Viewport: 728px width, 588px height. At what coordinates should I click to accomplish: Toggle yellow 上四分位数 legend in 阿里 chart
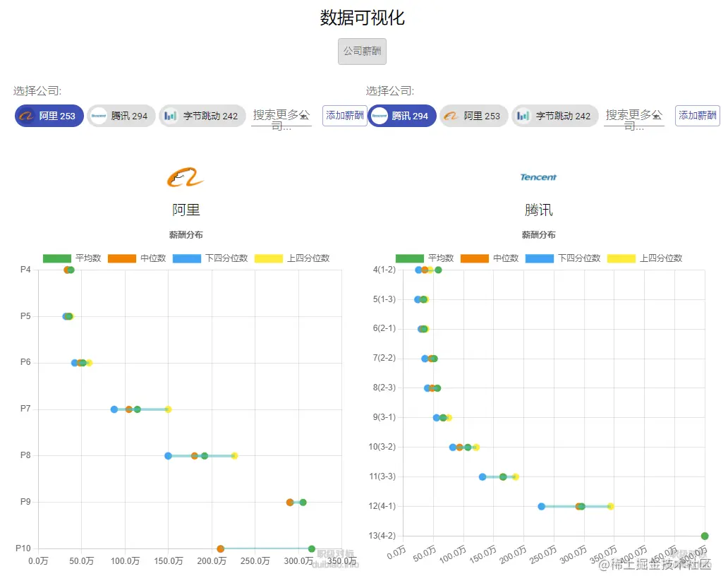point(292,258)
